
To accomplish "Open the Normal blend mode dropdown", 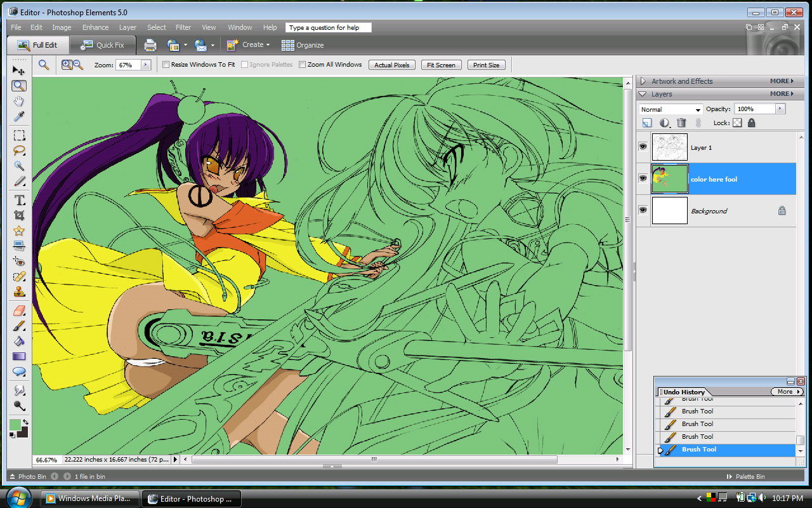I will [671, 109].
